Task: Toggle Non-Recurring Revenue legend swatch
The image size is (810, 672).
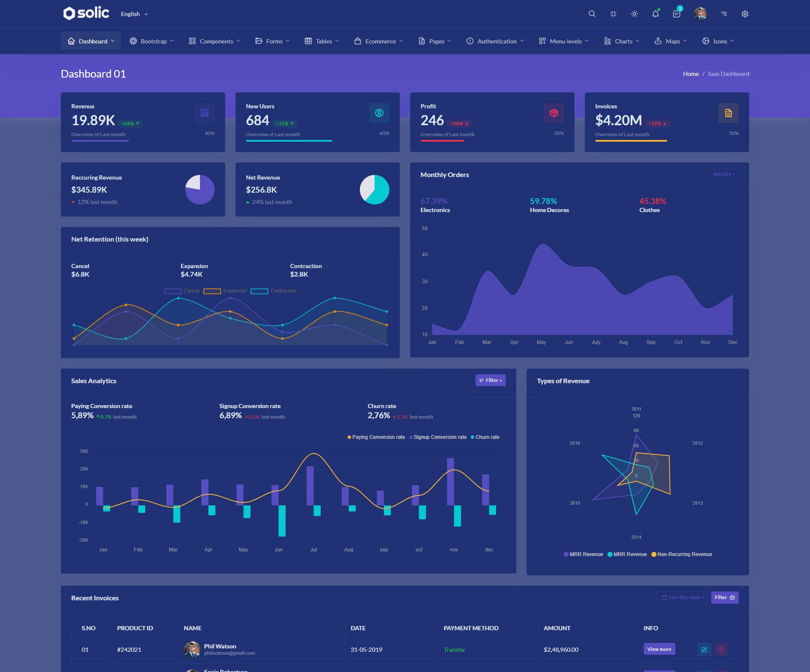Action: [x=653, y=554]
